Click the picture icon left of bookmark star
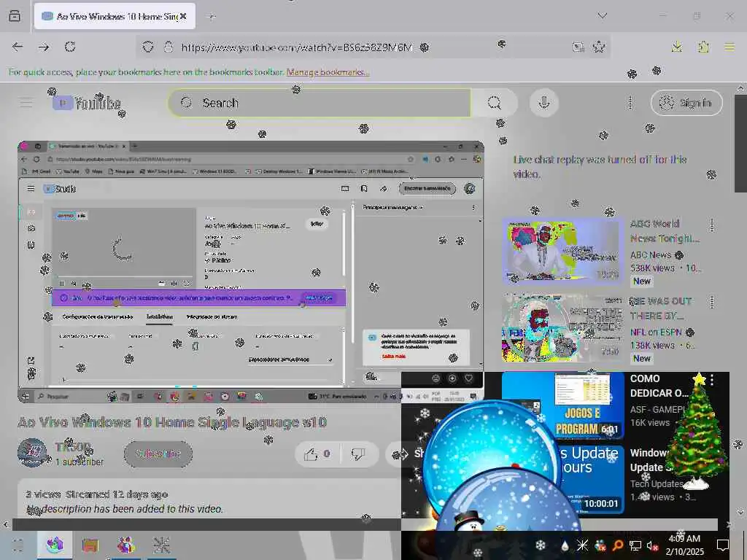 point(578,47)
